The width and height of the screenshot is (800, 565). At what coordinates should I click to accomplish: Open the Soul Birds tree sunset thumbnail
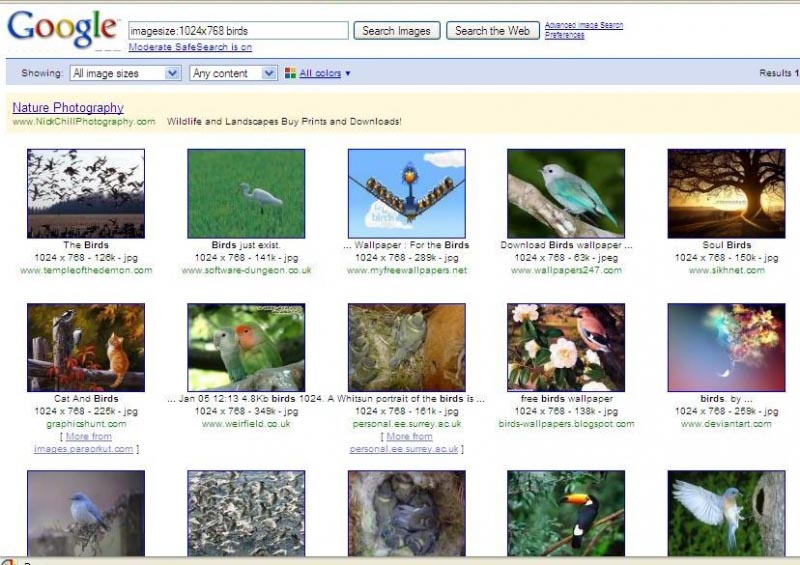coord(726,193)
